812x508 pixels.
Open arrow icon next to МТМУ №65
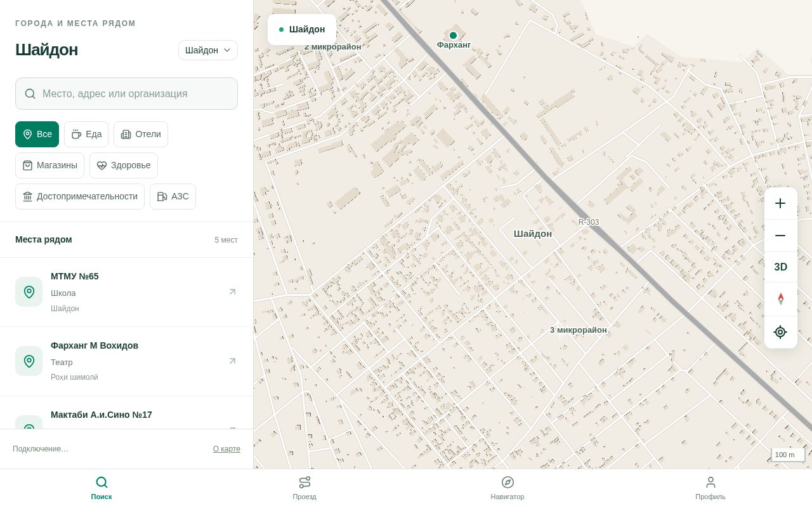[232, 292]
